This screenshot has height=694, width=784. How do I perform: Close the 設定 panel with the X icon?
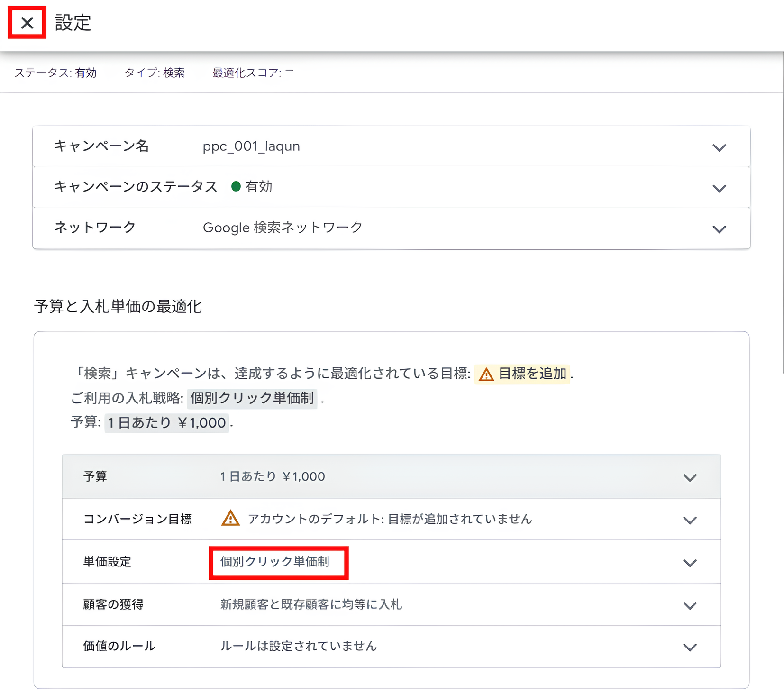(x=26, y=23)
